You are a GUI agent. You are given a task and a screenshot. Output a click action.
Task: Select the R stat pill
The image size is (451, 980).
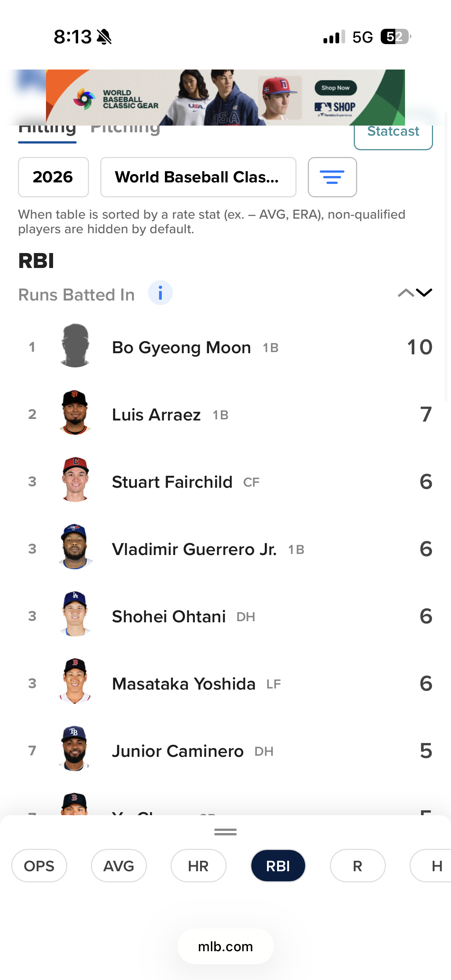[x=358, y=866]
